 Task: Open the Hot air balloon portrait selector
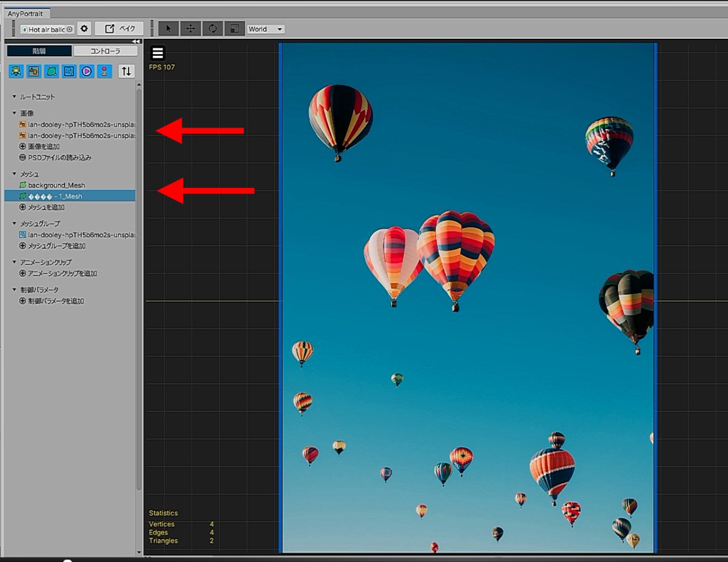click(47, 29)
